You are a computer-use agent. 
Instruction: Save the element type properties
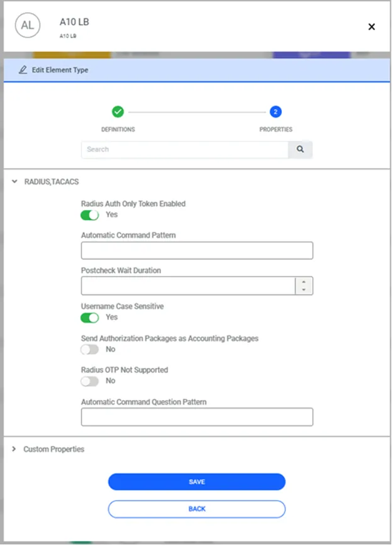click(196, 482)
